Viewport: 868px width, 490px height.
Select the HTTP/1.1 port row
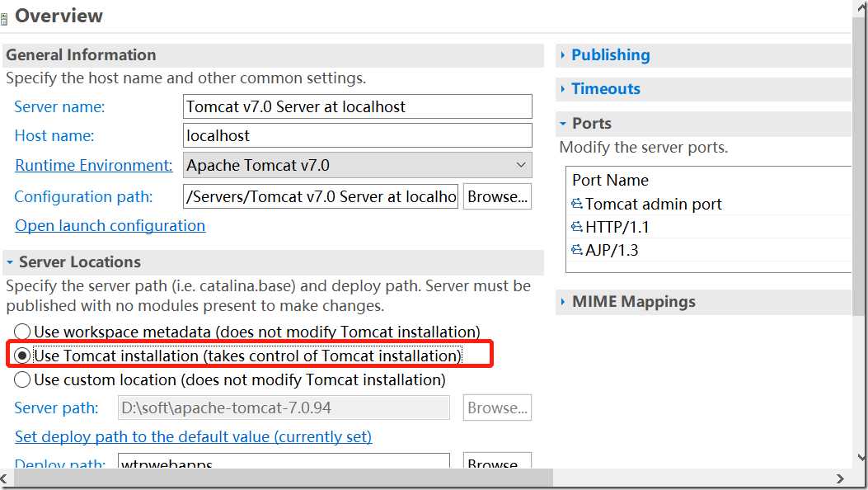(x=711, y=227)
